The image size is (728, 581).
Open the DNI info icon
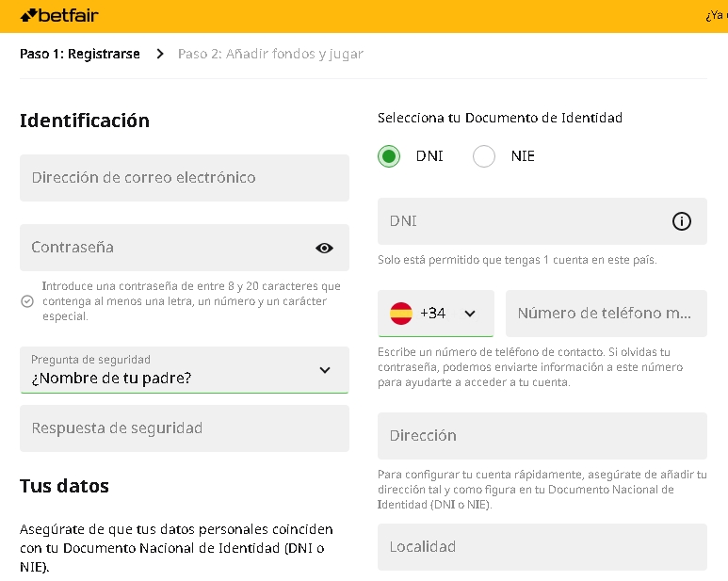682,221
